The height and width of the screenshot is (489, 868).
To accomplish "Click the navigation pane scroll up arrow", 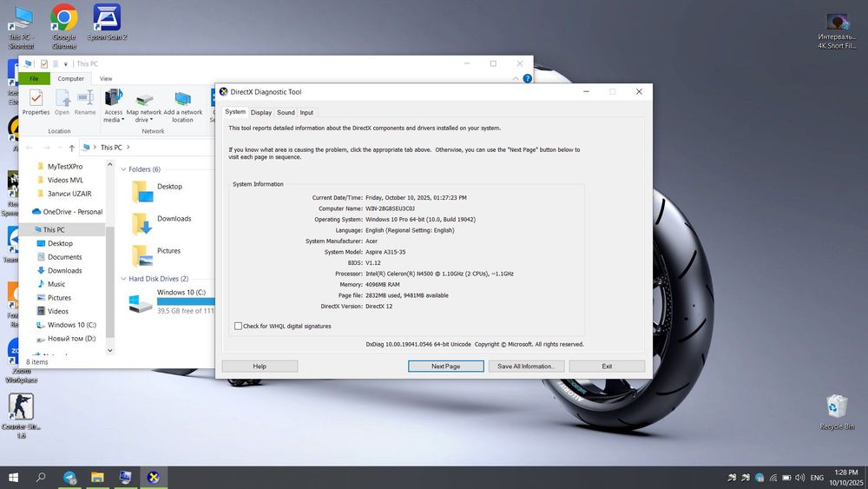I will point(109,164).
